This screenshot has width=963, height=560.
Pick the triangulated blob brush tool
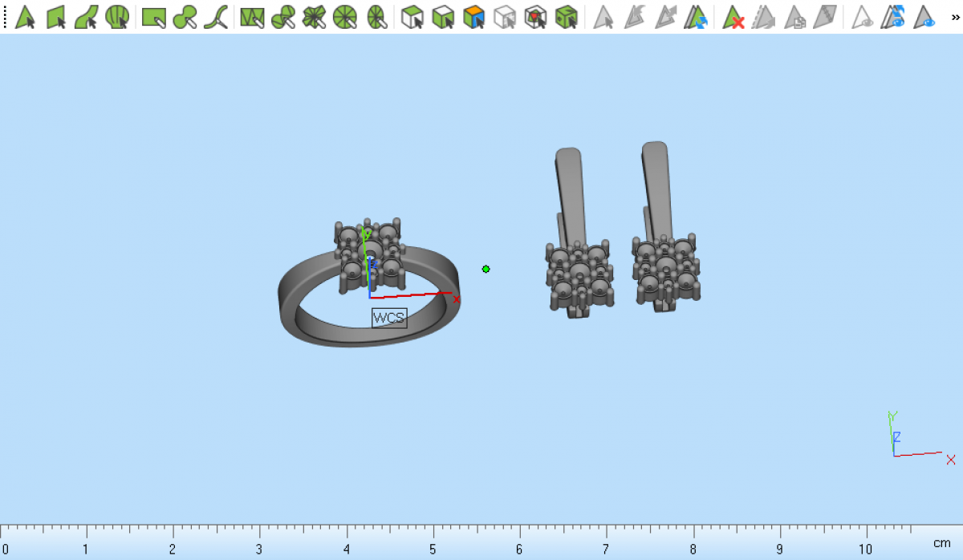[x=283, y=16]
